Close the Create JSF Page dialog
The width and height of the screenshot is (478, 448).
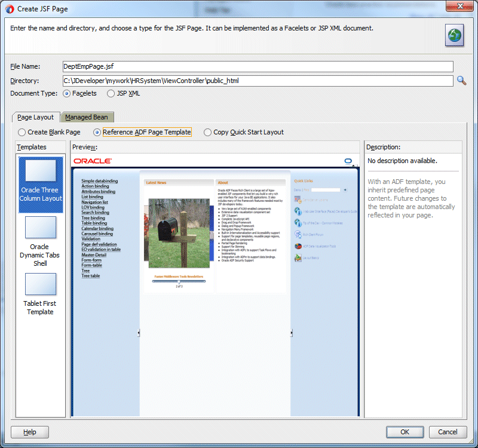pyautogui.click(x=459, y=6)
